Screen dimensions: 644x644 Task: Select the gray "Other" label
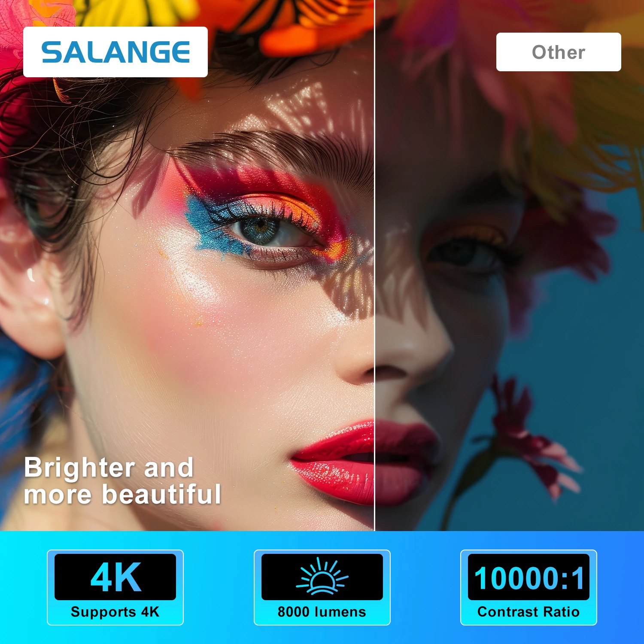tap(559, 52)
